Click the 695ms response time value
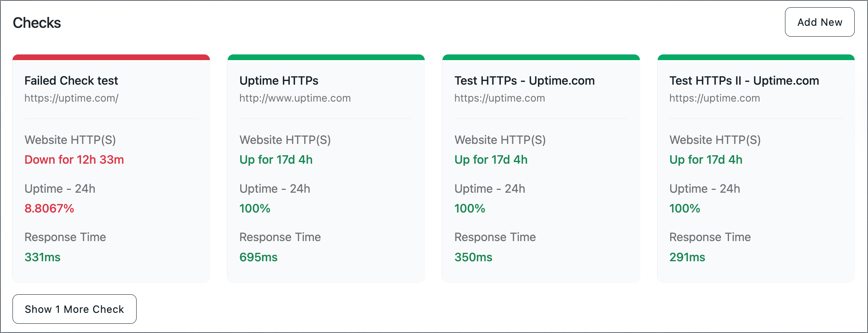 click(x=258, y=257)
